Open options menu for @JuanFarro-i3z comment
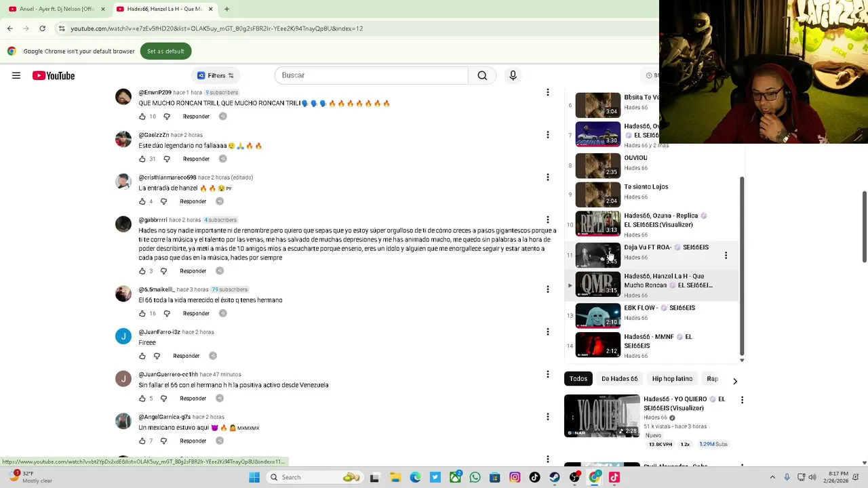Image resolution: width=868 pixels, height=488 pixels. point(548,332)
